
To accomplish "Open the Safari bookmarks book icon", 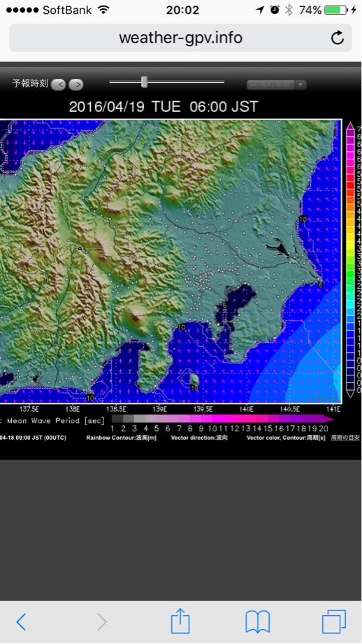I will click(257, 622).
